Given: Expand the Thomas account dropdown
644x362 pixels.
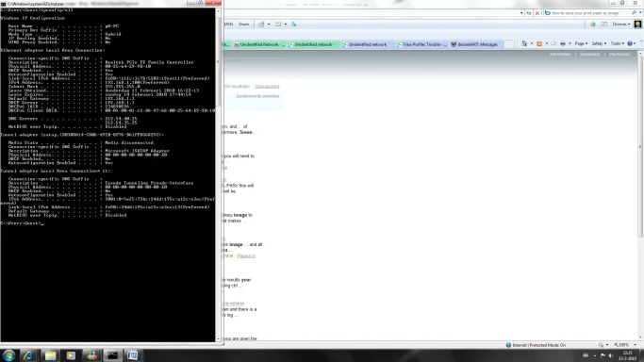Looking at the screenshot, I should click(x=620, y=25).
